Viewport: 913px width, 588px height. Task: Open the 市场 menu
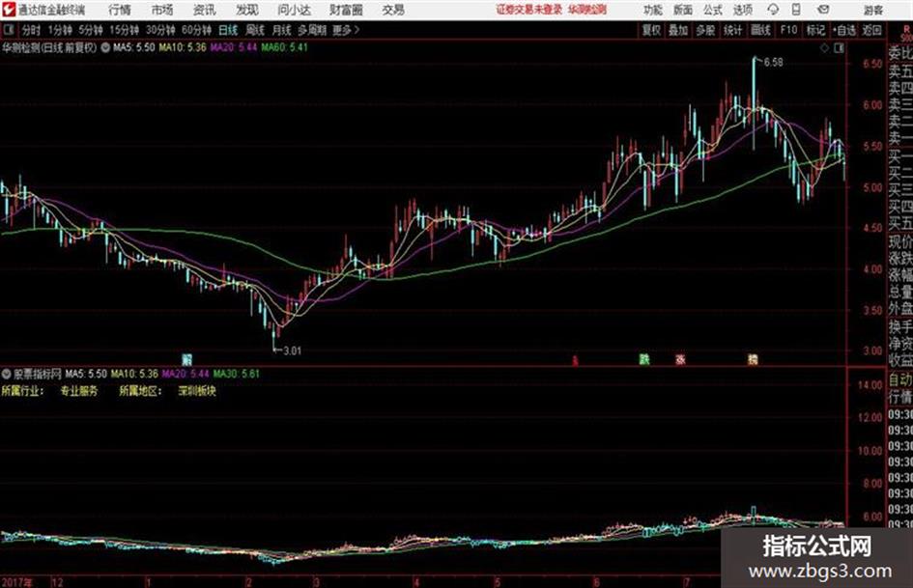click(x=162, y=10)
